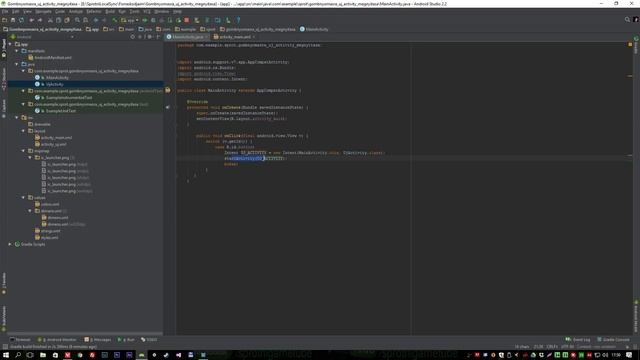The image size is (640, 360).
Task: Select colors.xml in values folder
Action: tap(47, 204)
